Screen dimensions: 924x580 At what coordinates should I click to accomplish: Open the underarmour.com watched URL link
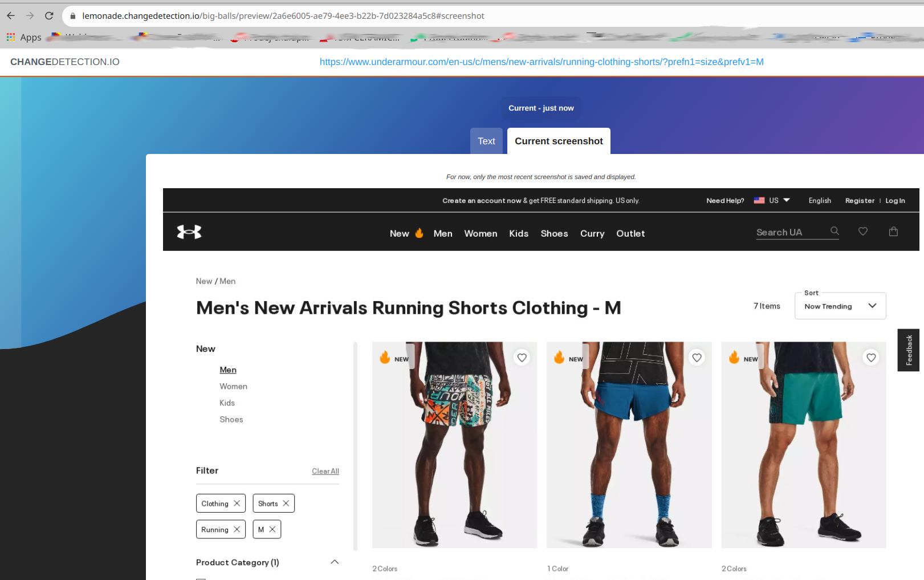click(x=542, y=62)
